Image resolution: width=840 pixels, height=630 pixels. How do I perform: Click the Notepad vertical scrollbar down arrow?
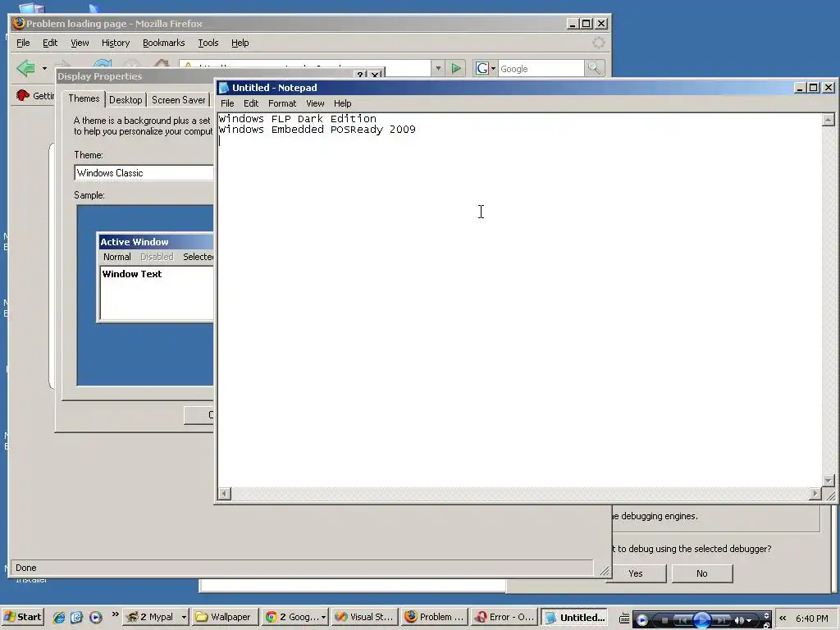tap(829, 481)
